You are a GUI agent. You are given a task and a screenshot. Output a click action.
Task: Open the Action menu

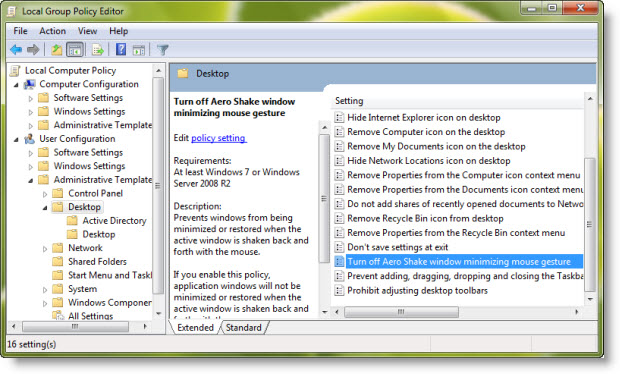tap(52, 31)
